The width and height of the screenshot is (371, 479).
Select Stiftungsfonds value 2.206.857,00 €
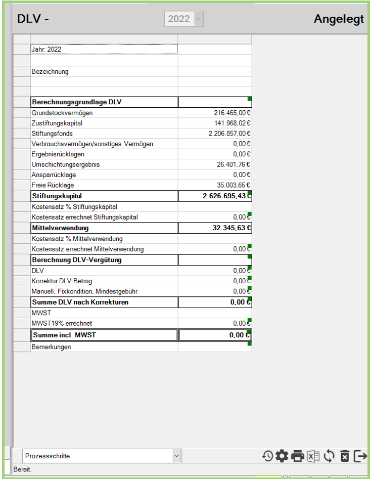tap(229, 134)
